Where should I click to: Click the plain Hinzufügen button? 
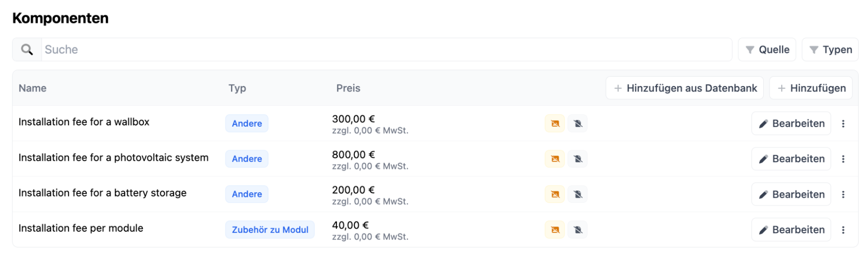(811, 88)
